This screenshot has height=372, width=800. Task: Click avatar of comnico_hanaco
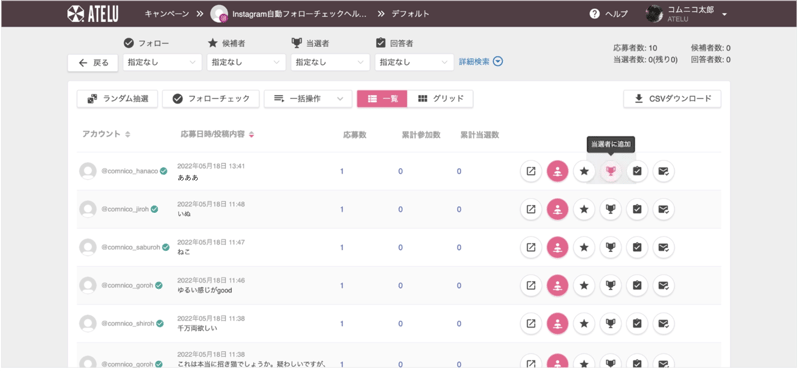[88, 171]
